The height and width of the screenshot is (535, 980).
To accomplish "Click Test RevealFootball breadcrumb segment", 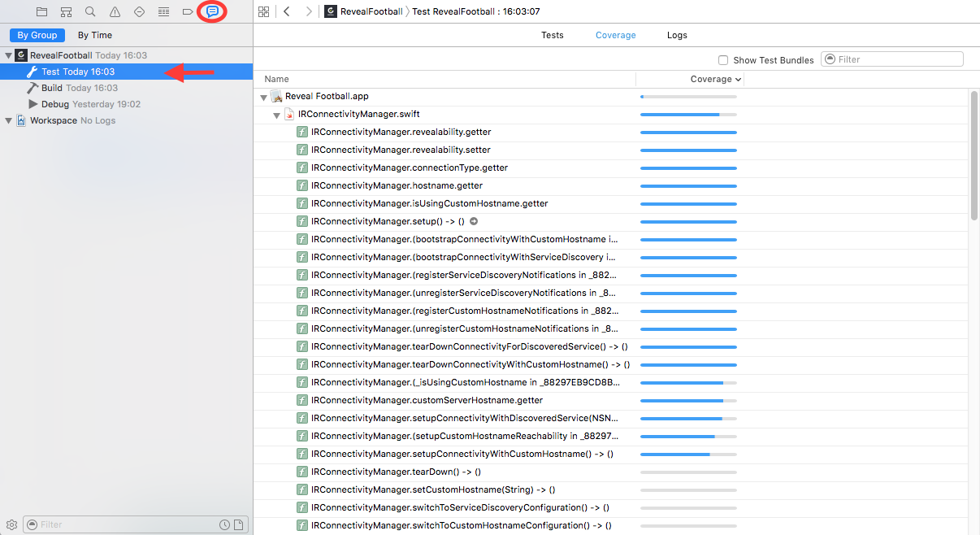I will [476, 11].
